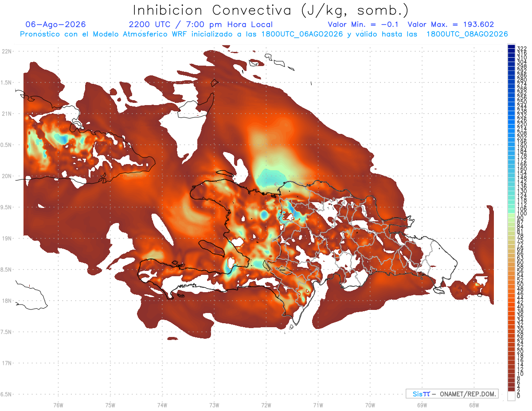532x411 pixels.
Task: Click the legend value '322'
Action: coord(521,48)
